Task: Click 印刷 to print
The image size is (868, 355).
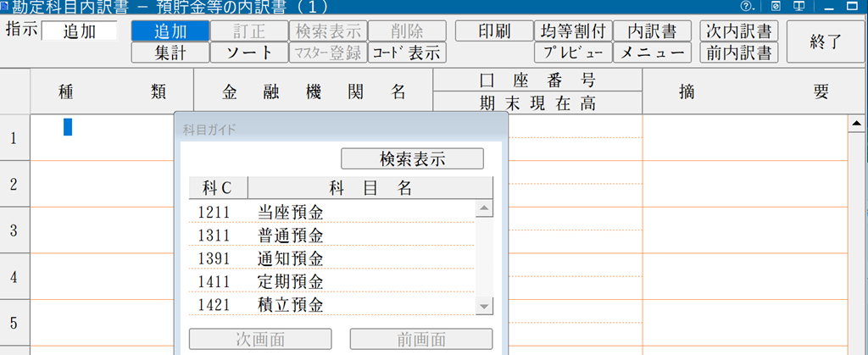Action: pyautogui.click(x=493, y=31)
